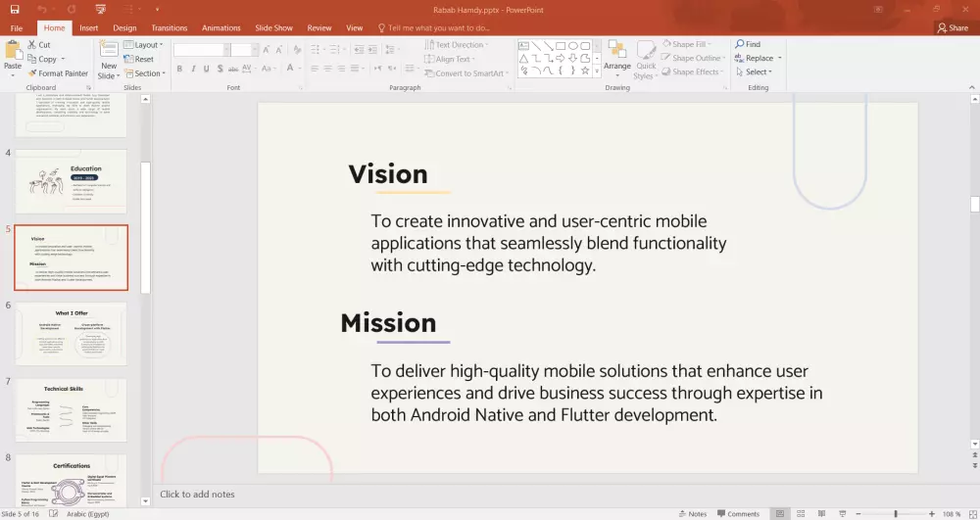
Task: Switch to the Animations tab
Action: (x=221, y=28)
